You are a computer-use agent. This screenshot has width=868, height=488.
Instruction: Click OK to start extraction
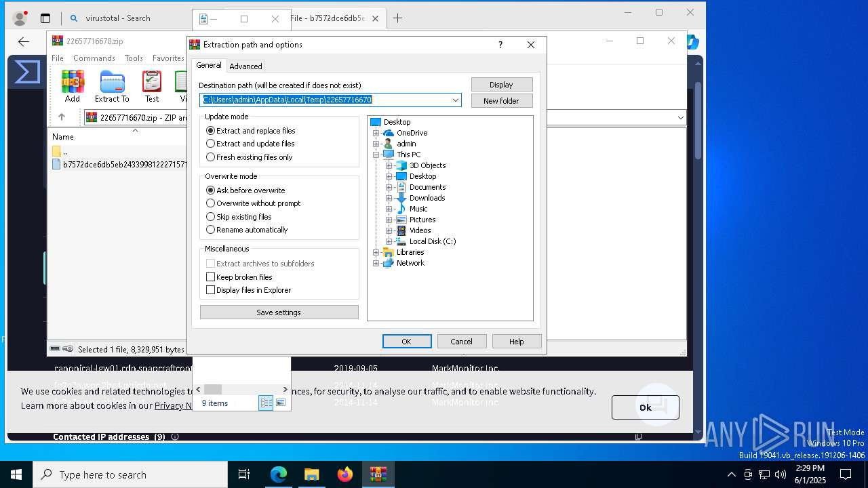pos(407,342)
